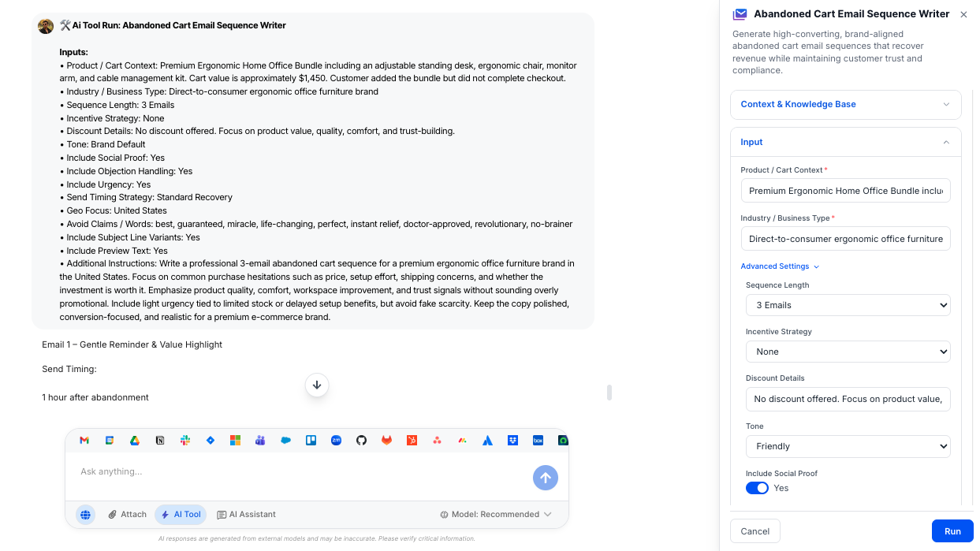Enable the AI Tool mode
Screen dimensions: 980x551
click(x=181, y=514)
